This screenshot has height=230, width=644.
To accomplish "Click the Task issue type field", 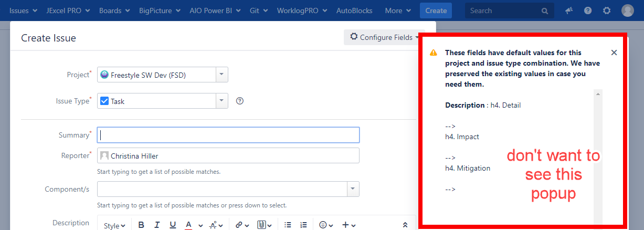I will coord(156,101).
